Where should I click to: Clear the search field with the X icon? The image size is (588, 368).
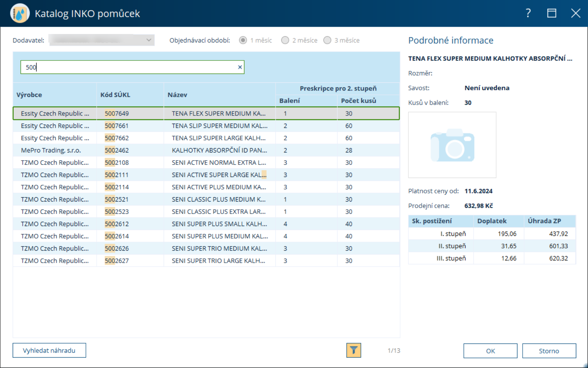[x=240, y=67]
